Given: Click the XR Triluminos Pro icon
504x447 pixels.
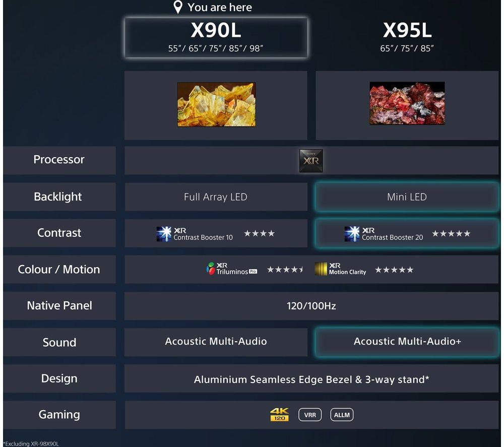Looking at the screenshot, I should click(211, 269).
